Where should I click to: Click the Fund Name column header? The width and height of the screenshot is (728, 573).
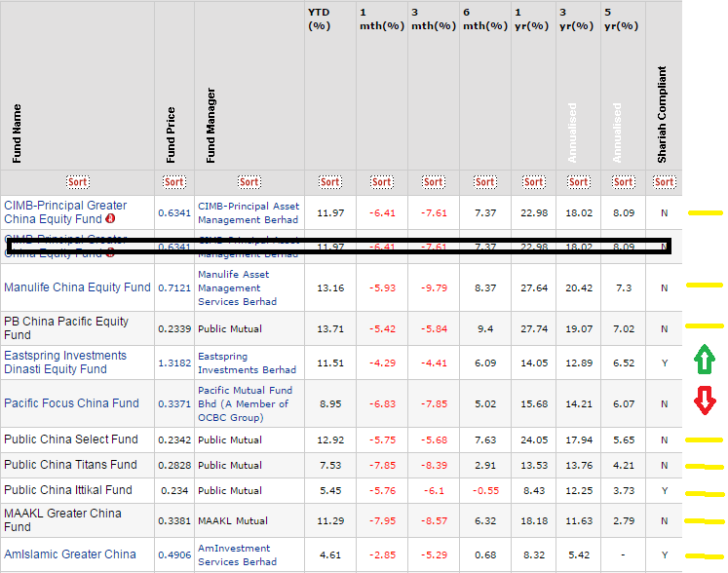17,134
